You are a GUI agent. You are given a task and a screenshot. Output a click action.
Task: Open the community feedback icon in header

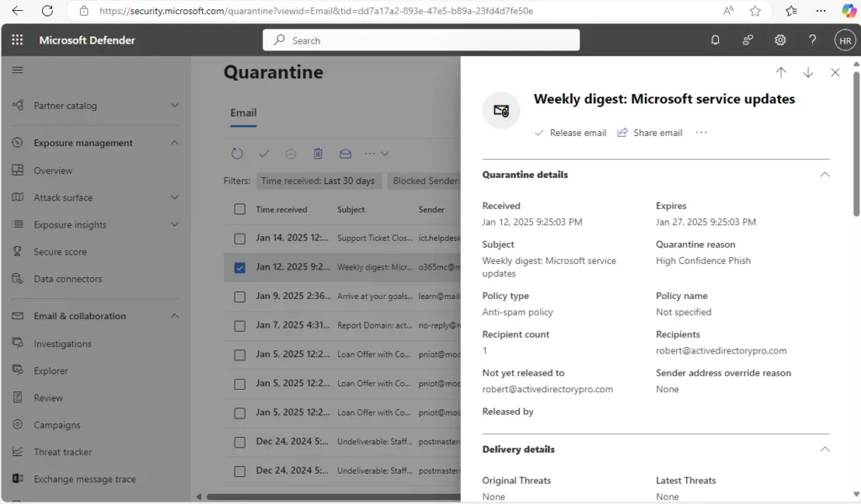747,40
